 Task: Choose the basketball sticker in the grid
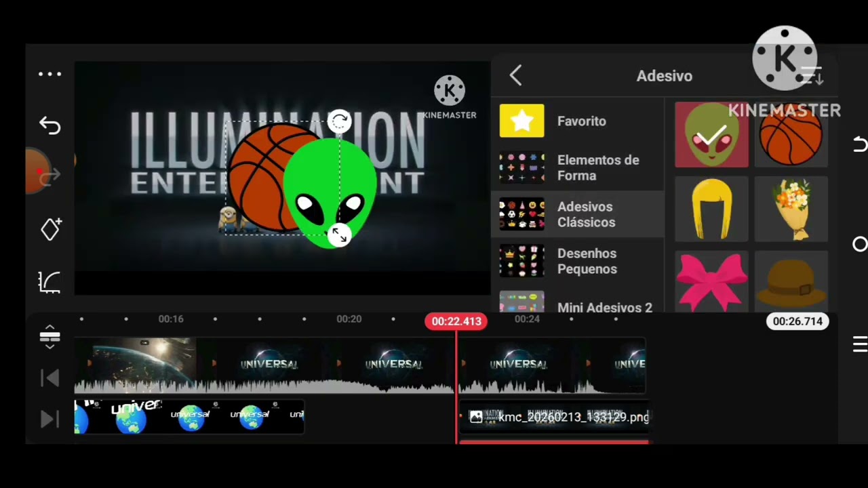(x=791, y=135)
